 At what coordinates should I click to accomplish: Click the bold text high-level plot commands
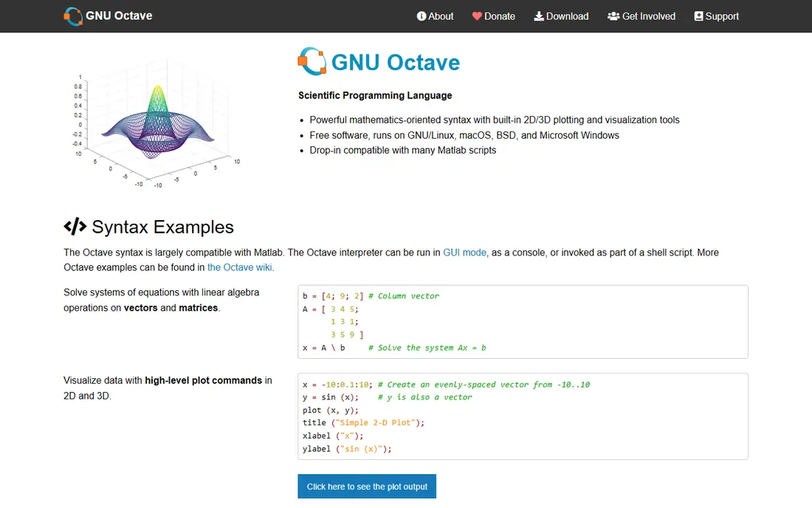(x=204, y=380)
